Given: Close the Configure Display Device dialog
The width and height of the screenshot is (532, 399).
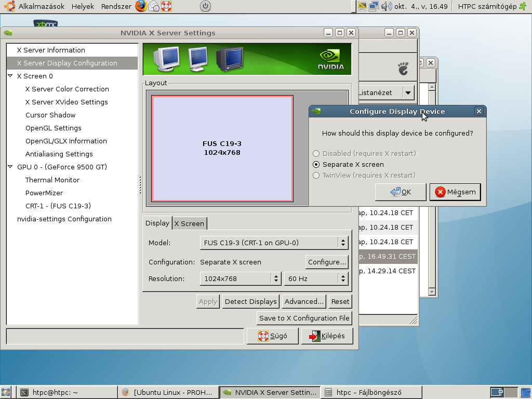Looking at the screenshot, I should point(478,111).
